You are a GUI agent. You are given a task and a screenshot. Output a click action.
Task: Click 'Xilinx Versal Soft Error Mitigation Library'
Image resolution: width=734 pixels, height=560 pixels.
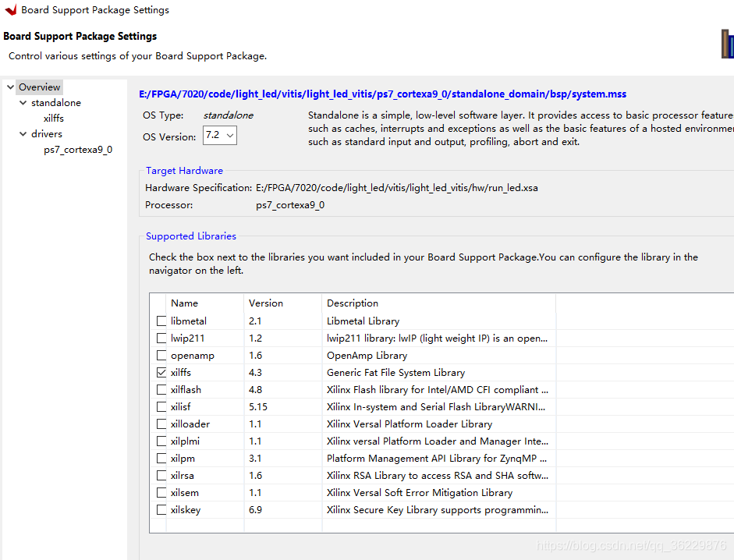coord(420,493)
